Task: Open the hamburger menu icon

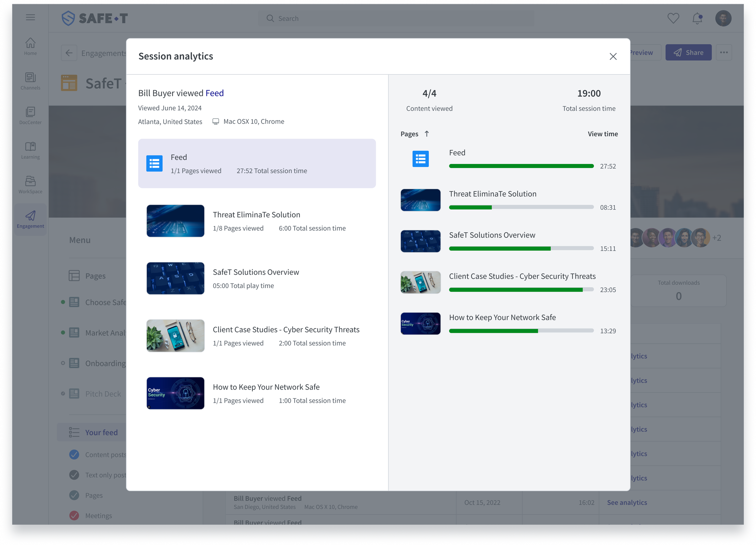Action: pyautogui.click(x=30, y=17)
